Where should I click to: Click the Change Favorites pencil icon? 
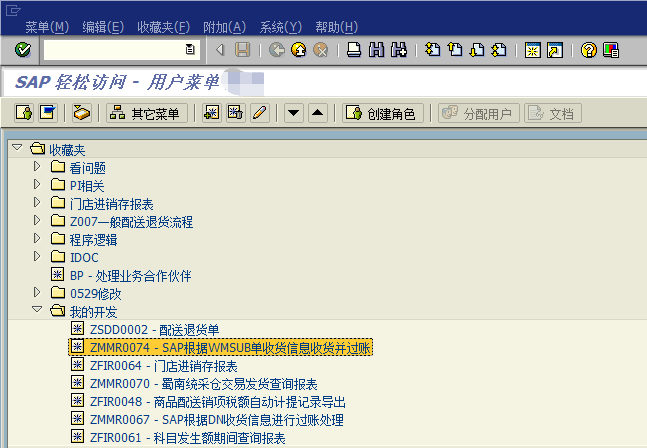click(260, 113)
